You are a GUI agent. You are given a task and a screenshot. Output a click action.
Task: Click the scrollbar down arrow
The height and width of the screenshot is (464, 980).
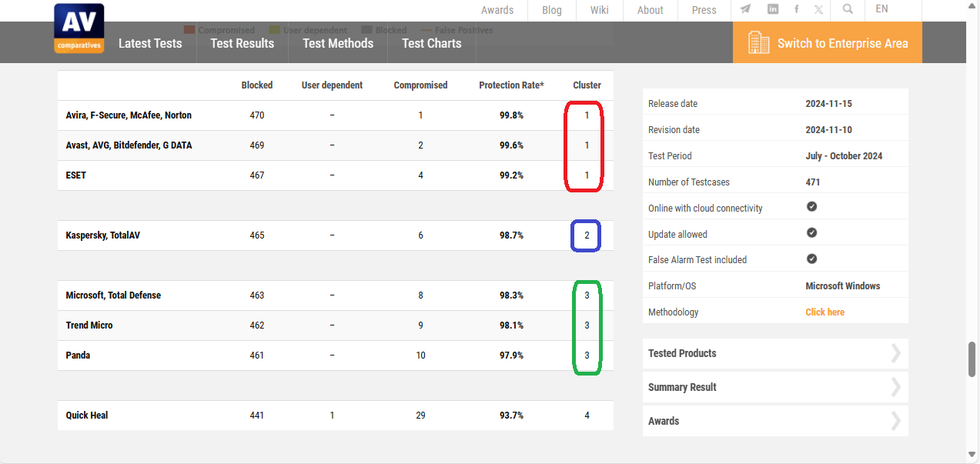[x=973, y=456]
